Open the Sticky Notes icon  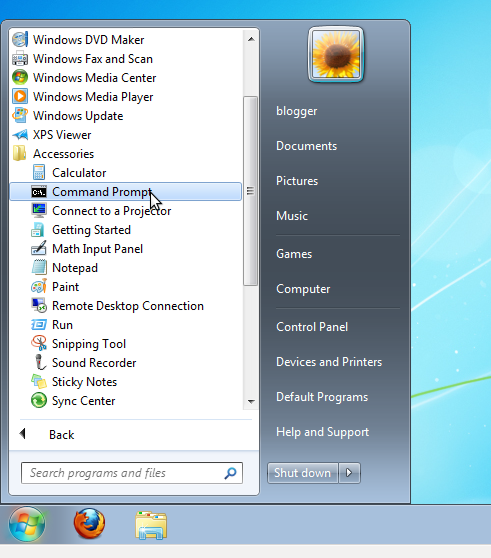click(39, 381)
